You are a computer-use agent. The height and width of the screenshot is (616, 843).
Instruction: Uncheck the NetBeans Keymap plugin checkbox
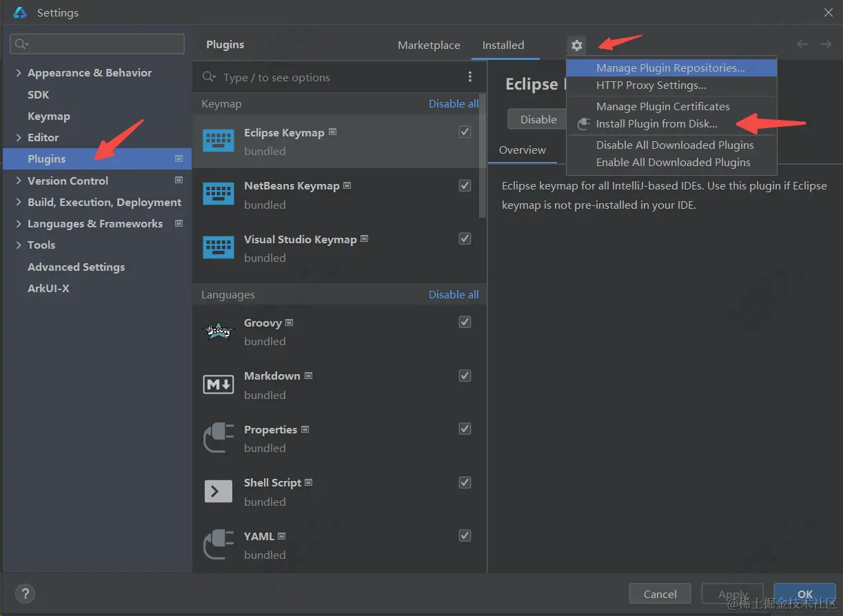[x=465, y=185]
